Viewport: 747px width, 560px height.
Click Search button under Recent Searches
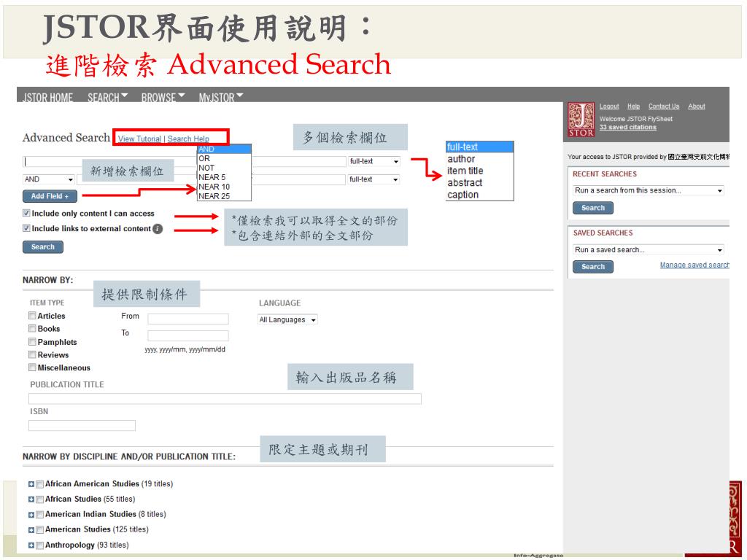(593, 208)
